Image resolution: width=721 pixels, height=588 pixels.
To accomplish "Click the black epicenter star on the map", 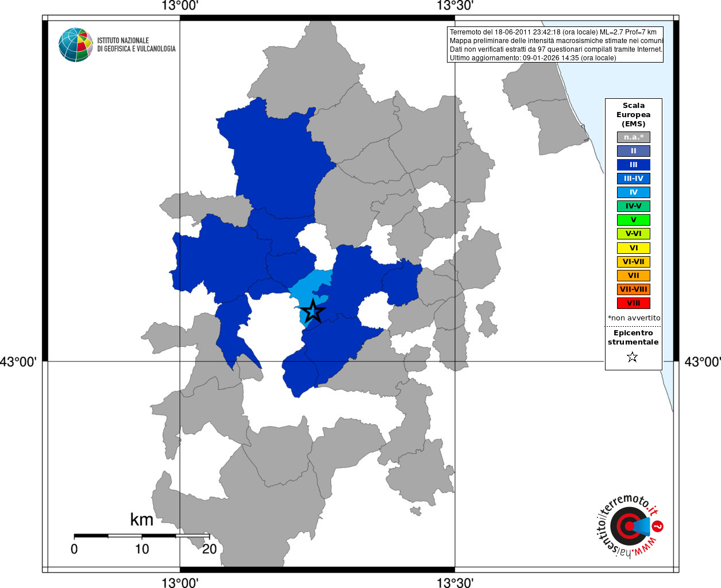I will (x=313, y=311).
